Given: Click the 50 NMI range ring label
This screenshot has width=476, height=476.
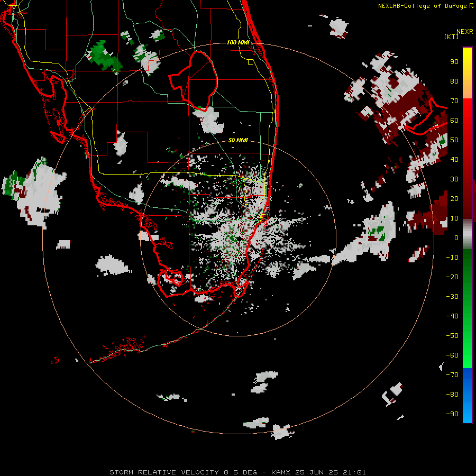Looking at the screenshot, I should 238,140.
